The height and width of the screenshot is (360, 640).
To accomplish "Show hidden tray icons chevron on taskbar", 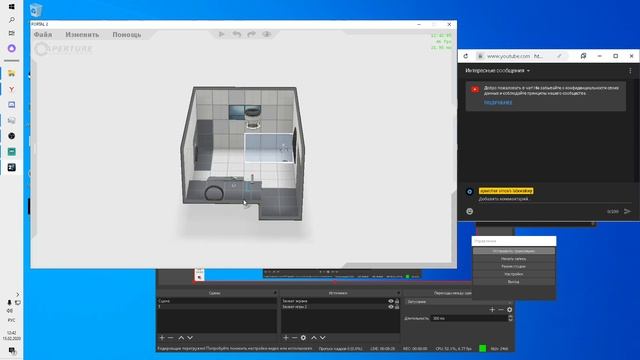I will 18,294.
